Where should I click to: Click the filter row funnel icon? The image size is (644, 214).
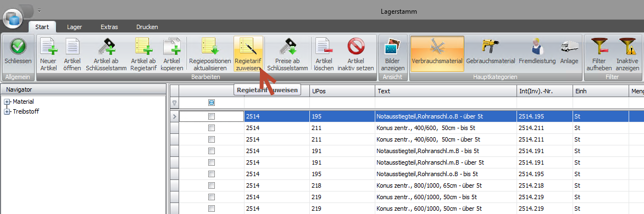point(174,103)
